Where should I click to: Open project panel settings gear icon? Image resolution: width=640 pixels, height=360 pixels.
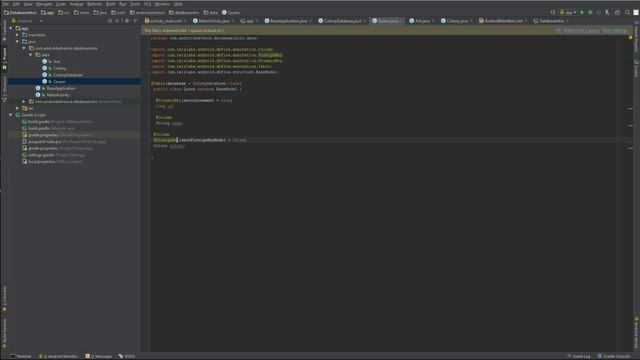coord(127,21)
